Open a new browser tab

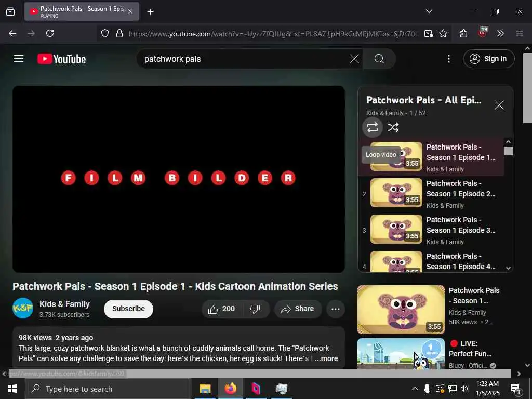[x=150, y=12]
